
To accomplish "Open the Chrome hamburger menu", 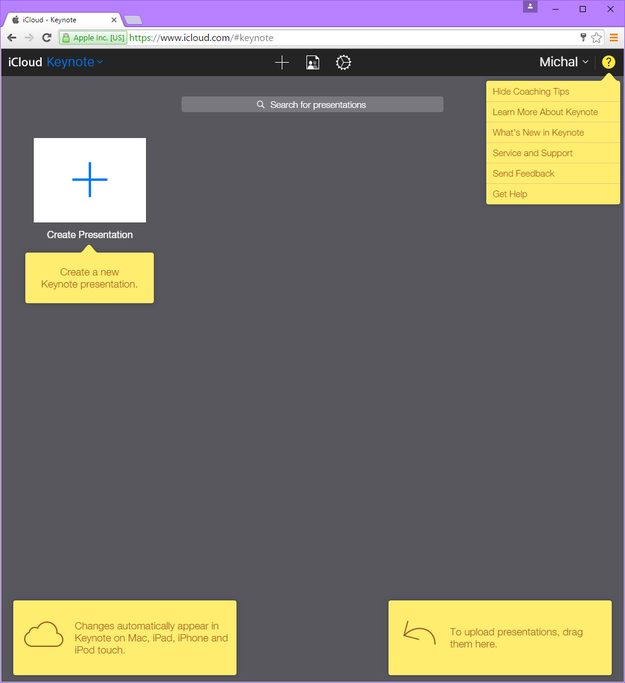I will [614, 38].
